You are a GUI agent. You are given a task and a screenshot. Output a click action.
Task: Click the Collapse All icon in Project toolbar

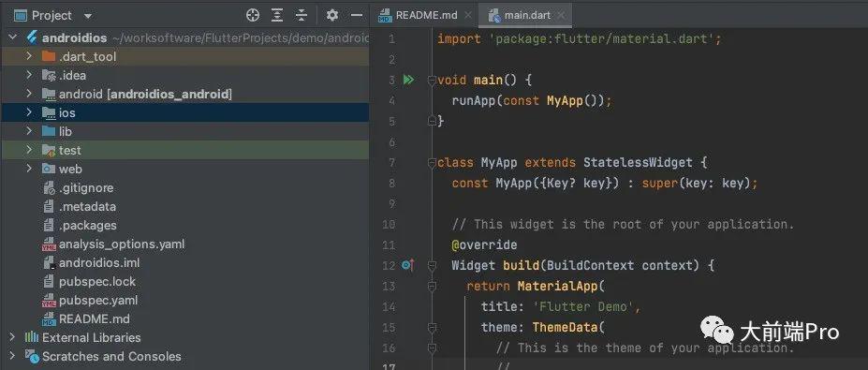pyautogui.click(x=302, y=15)
